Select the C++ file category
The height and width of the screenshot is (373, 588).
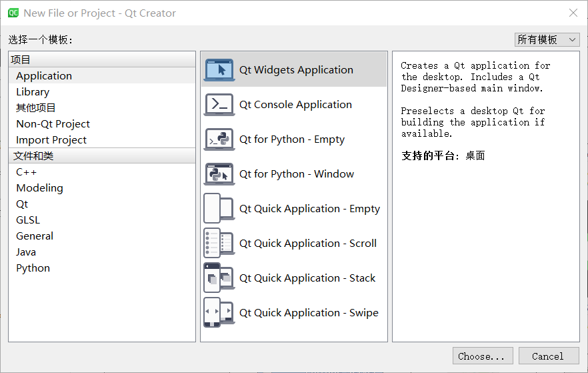tap(27, 172)
